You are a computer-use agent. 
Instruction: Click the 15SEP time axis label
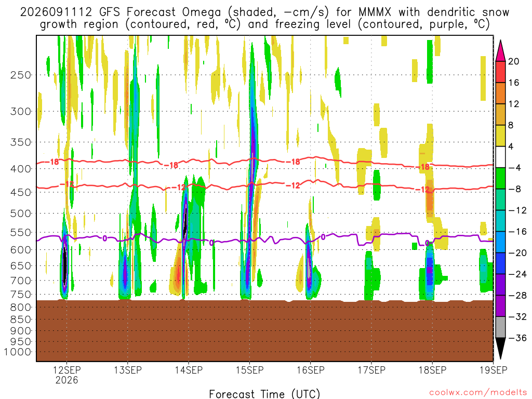click(x=249, y=370)
